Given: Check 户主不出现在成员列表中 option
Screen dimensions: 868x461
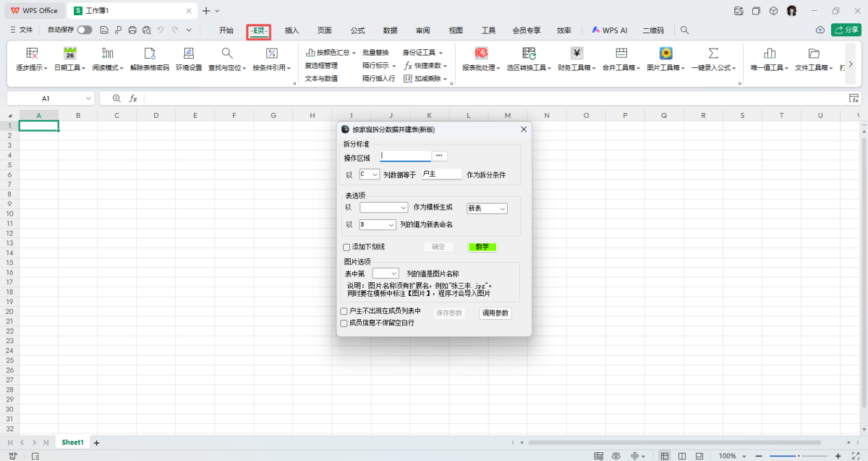Looking at the screenshot, I should 344,311.
